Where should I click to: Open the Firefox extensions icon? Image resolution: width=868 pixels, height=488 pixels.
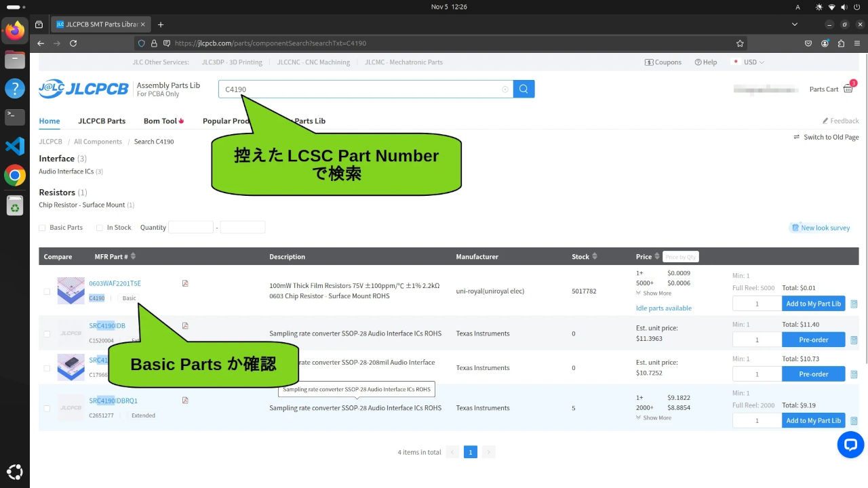pos(841,43)
